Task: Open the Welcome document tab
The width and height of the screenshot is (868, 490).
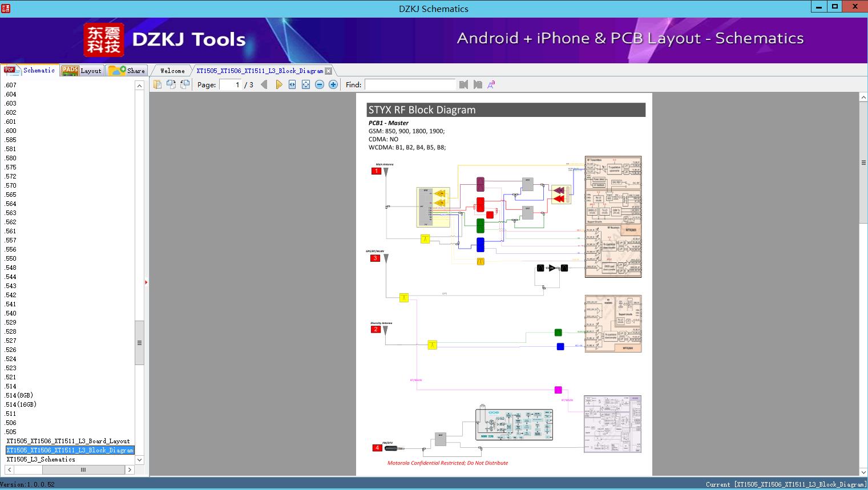Action: (172, 71)
